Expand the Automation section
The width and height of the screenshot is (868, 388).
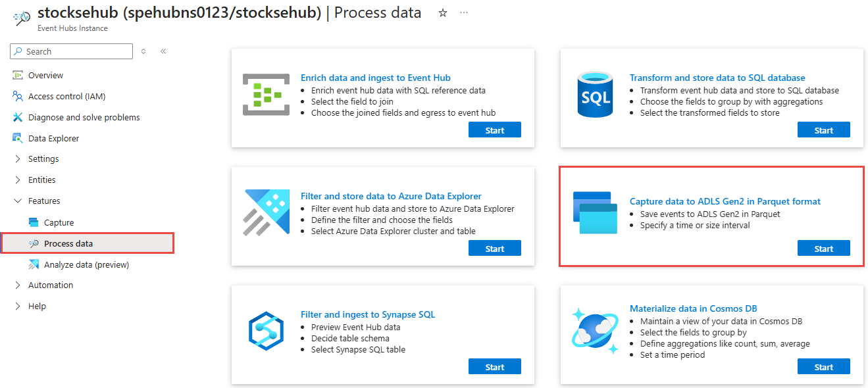coord(18,285)
